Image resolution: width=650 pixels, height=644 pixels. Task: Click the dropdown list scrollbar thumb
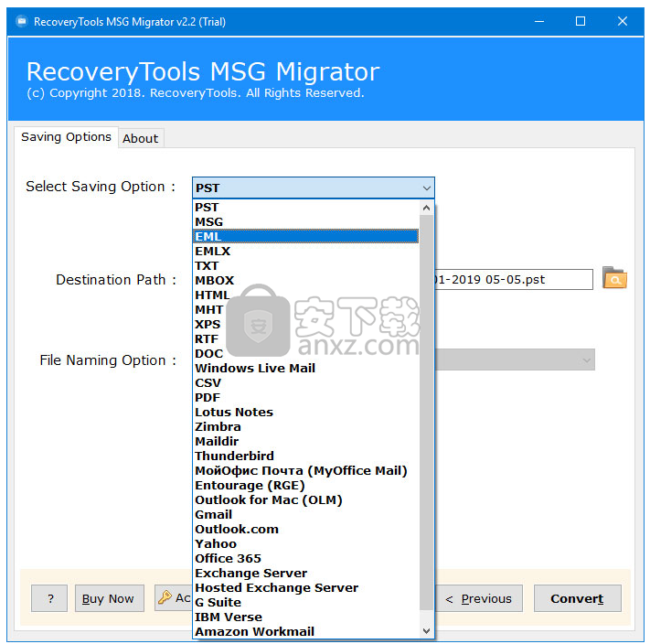426,413
